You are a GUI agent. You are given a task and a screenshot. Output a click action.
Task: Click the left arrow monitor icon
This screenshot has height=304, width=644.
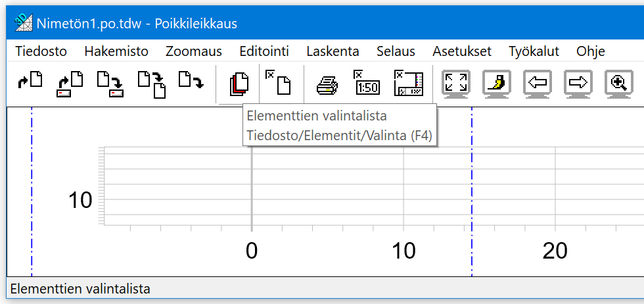[x=538, y=84]
